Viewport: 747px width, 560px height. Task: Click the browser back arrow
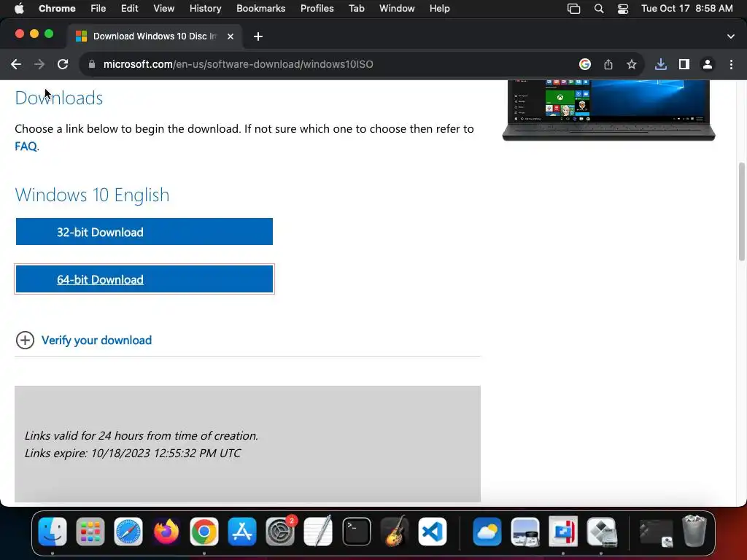[x=16, y=64]
